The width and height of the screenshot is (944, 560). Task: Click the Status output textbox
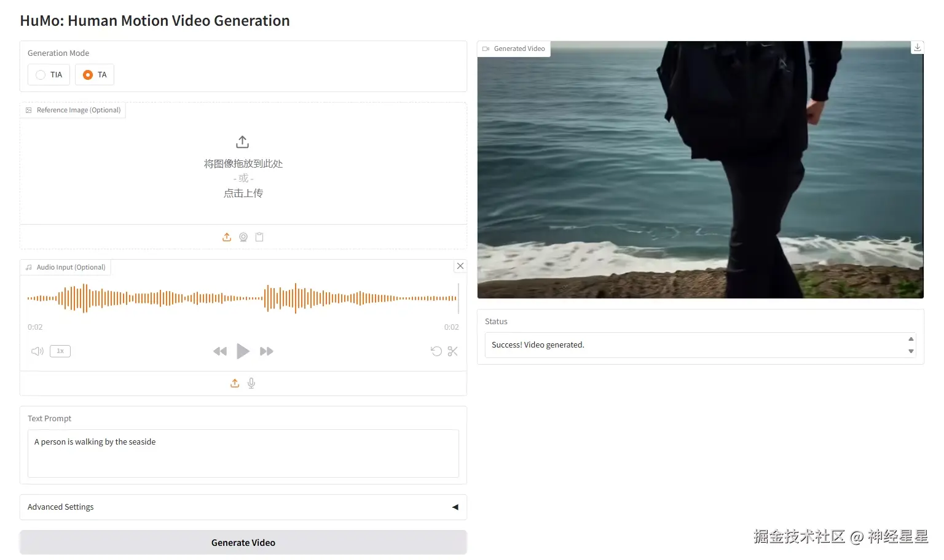tap(701, 345)
